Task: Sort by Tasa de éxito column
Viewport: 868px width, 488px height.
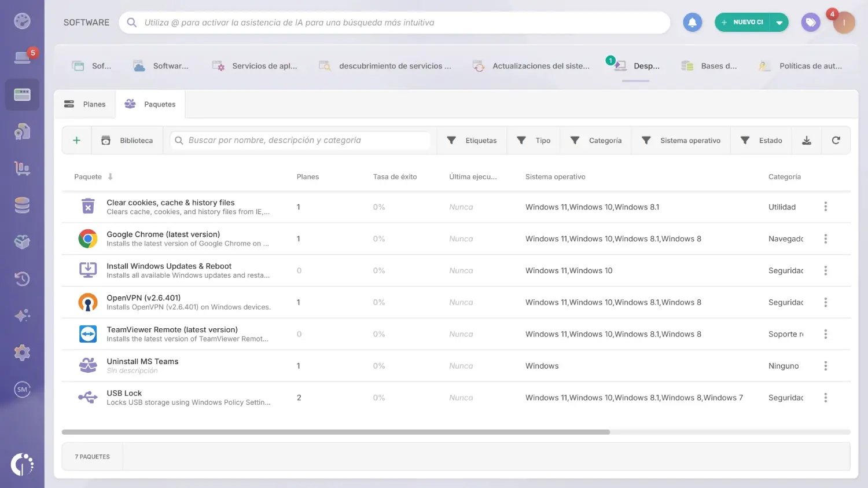Action: tap(395, 177)
